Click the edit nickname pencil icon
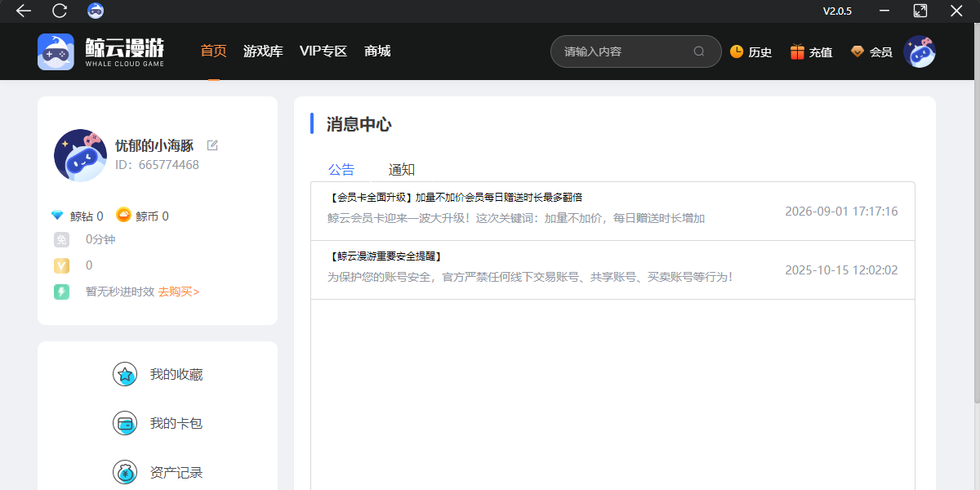Screen dimensions: 980x490 [x=212, y=145]
